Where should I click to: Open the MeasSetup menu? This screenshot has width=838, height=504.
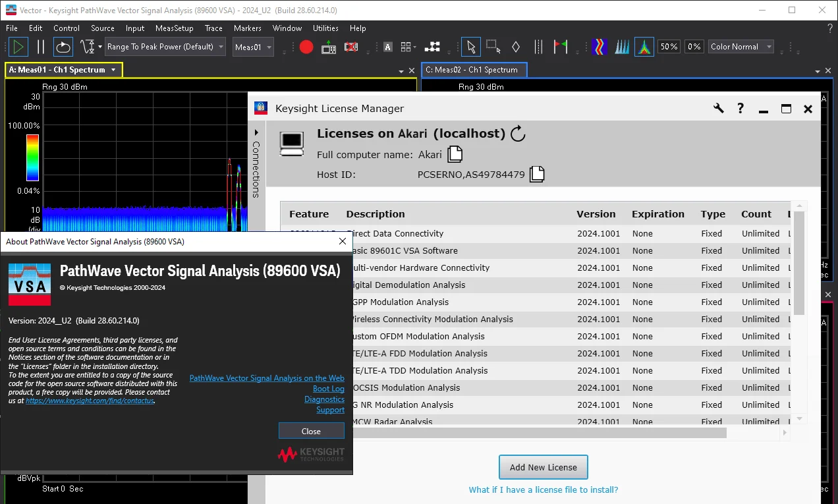tap(175, 28)
